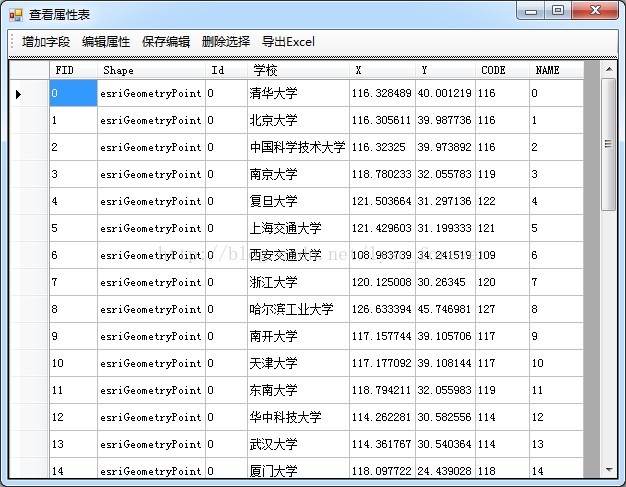Image resolution: width=626 pixels, height=487 pixels.
Task: Select the 上海交通大学 cell
Action: click(x=298, y=228)
